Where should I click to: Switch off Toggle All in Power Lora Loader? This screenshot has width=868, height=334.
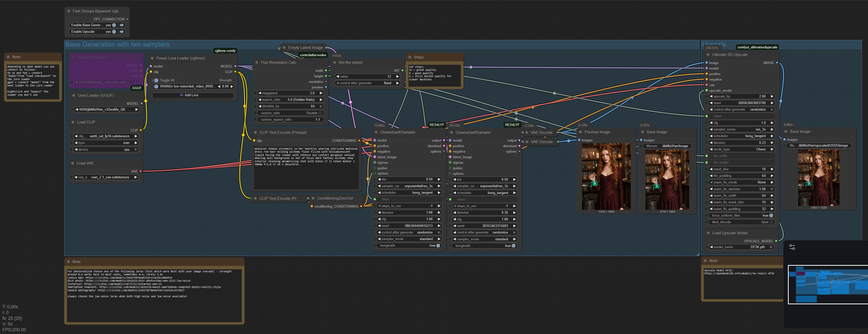(x=156, y=80)
